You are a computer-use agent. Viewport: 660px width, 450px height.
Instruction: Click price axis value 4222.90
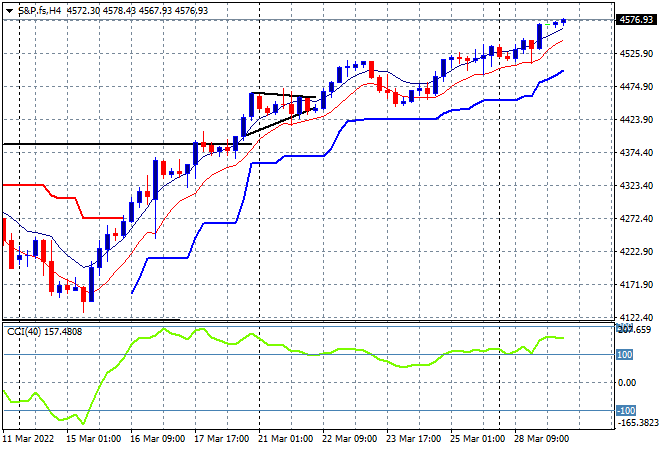[636, 251]
